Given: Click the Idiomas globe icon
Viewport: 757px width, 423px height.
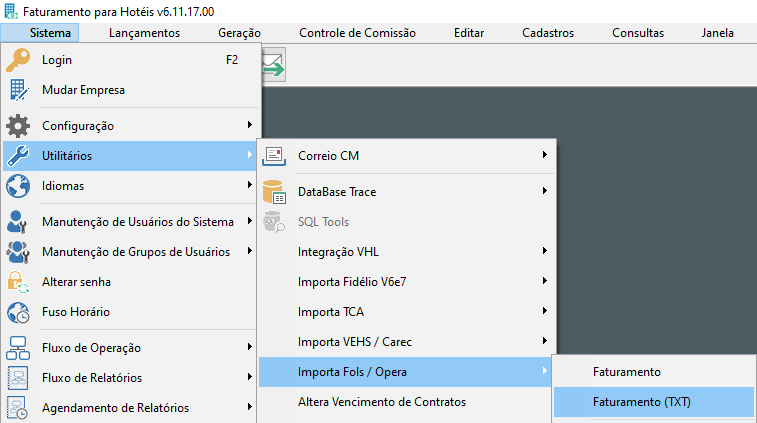Looking at the screenshot, I should [18, 186].
